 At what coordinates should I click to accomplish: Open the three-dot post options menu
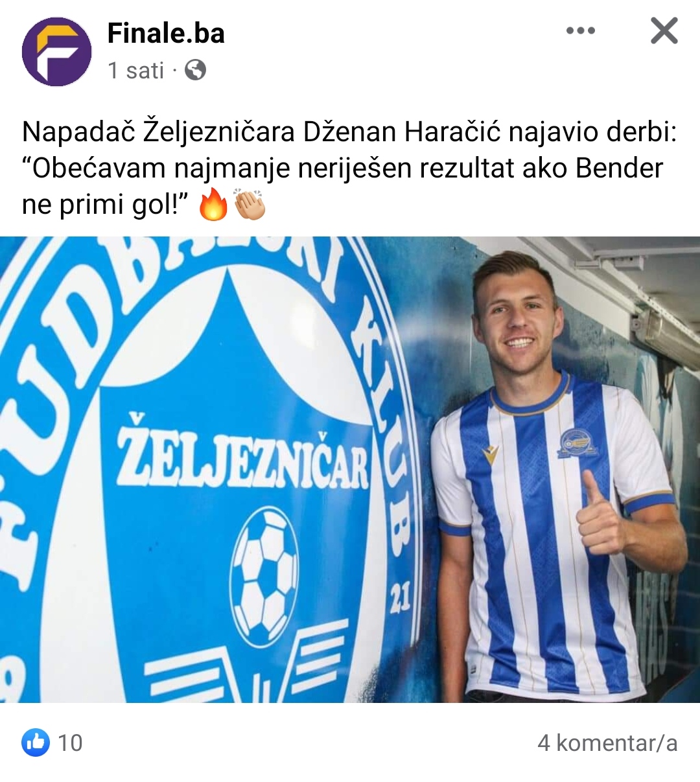(x=580, y=30)
